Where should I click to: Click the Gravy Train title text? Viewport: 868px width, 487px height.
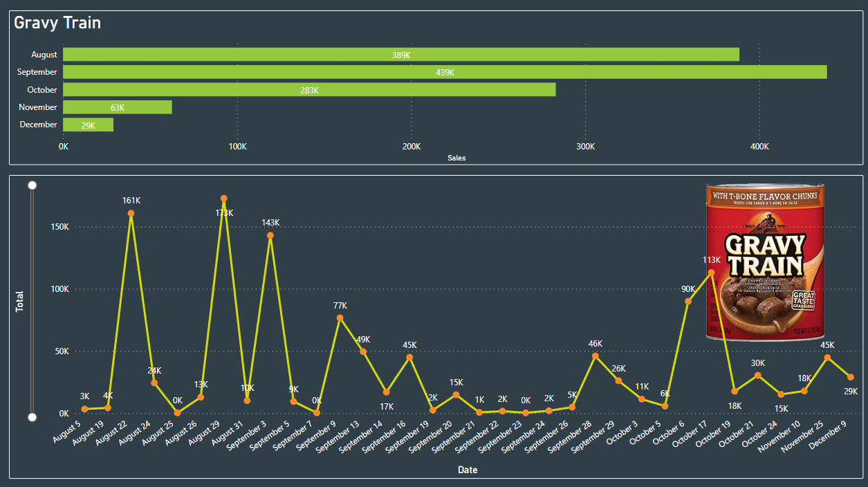click(x=57, y=23)
